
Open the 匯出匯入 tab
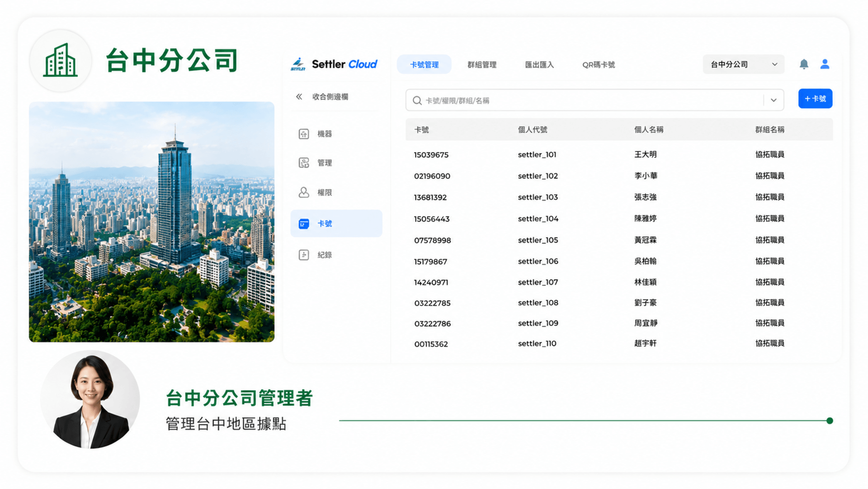click(x=539, y=65)
